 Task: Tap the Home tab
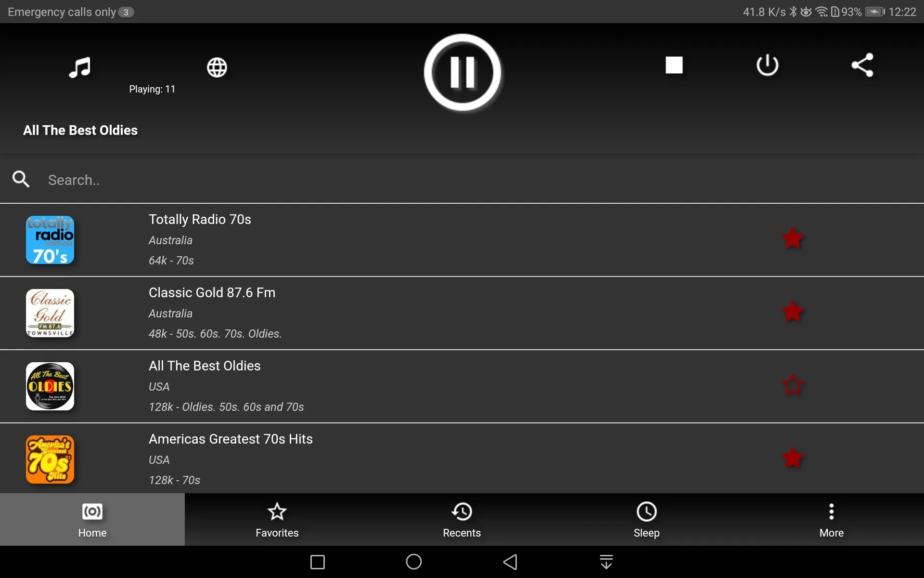pos(92,519)
